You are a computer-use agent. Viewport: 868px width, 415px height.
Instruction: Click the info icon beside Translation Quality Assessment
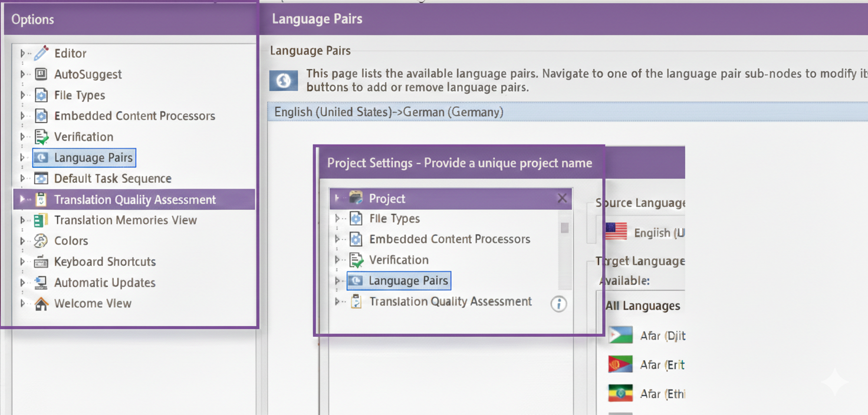coord(558,304)
